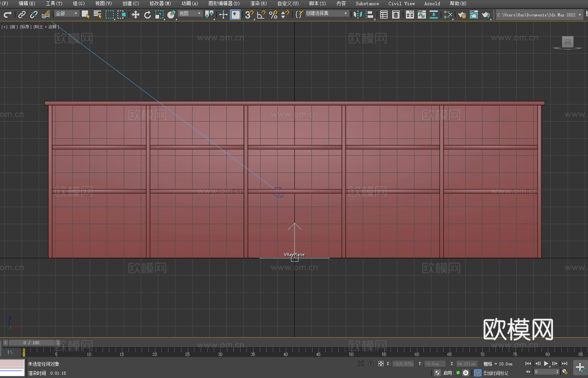Open the selection filter dropdown 全部
This screenshot has width=588, height=378.
coord(67,13)
